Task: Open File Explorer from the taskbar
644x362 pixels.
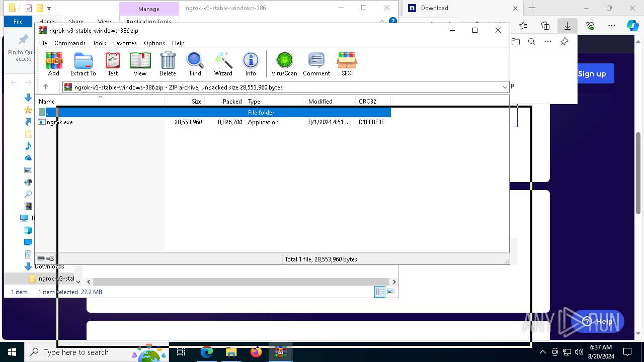Action: click(231, 352)
